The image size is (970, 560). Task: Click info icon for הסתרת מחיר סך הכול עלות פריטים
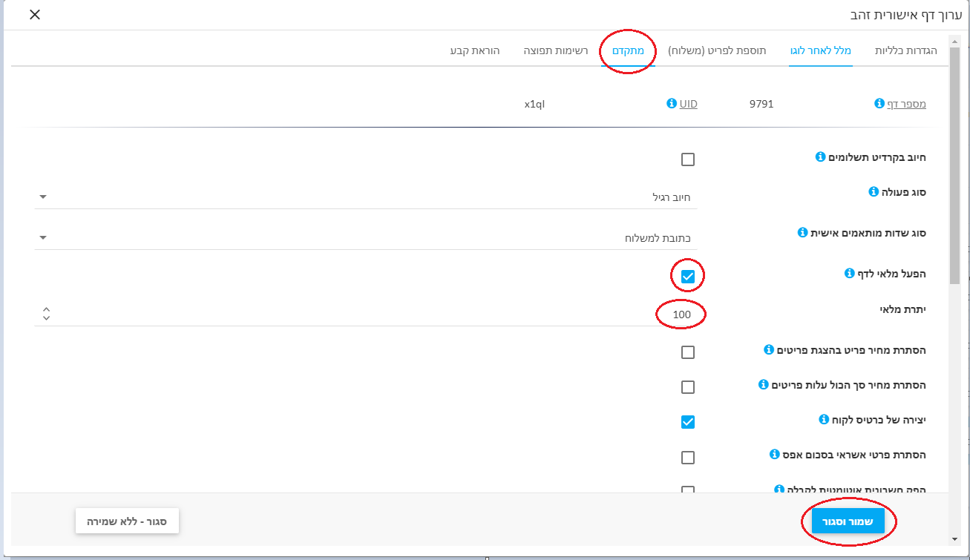pyautogui.click(x=763, y=385)
